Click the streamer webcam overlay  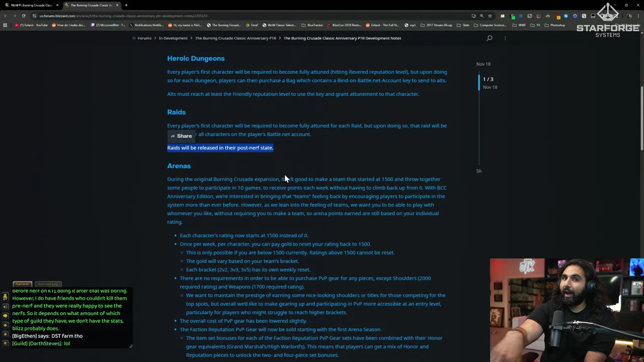coord(567,310)
